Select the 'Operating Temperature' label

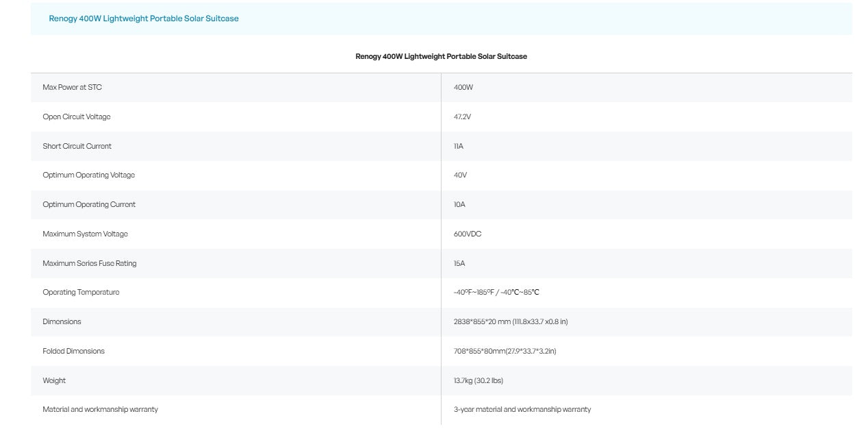81,292
